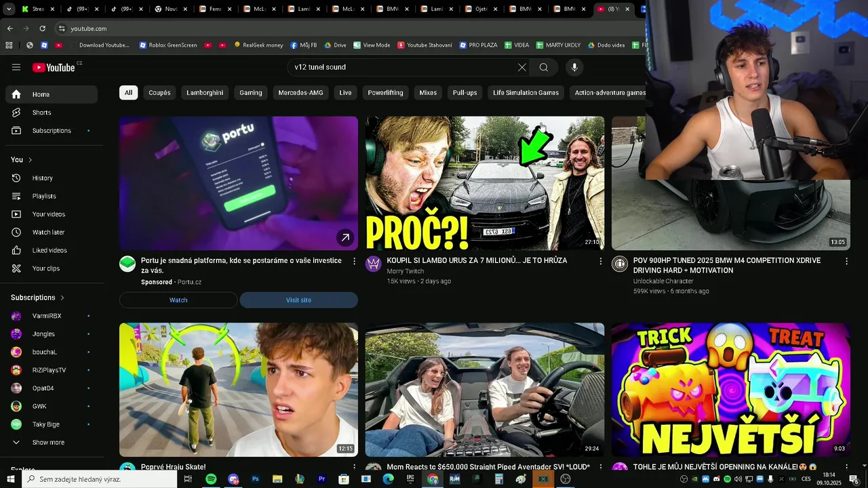Open the Mom Reacts Aventador thumbnail

click(x=485, y=390)
